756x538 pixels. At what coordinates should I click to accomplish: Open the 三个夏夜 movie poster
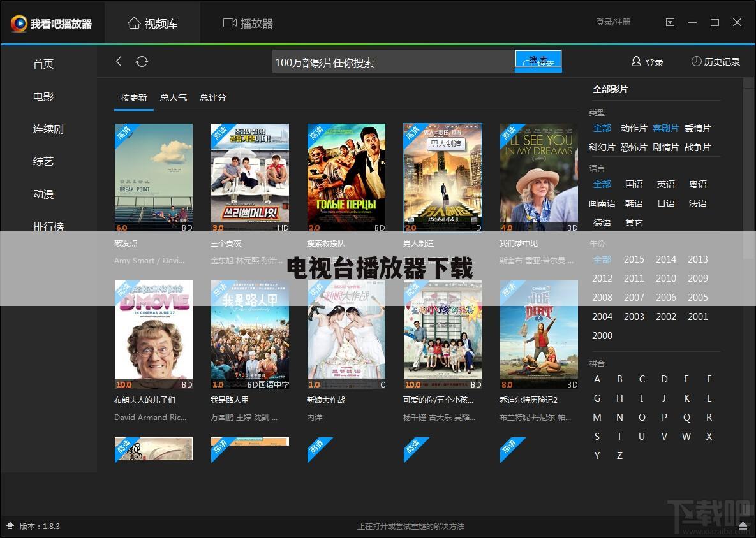point(249,178)
